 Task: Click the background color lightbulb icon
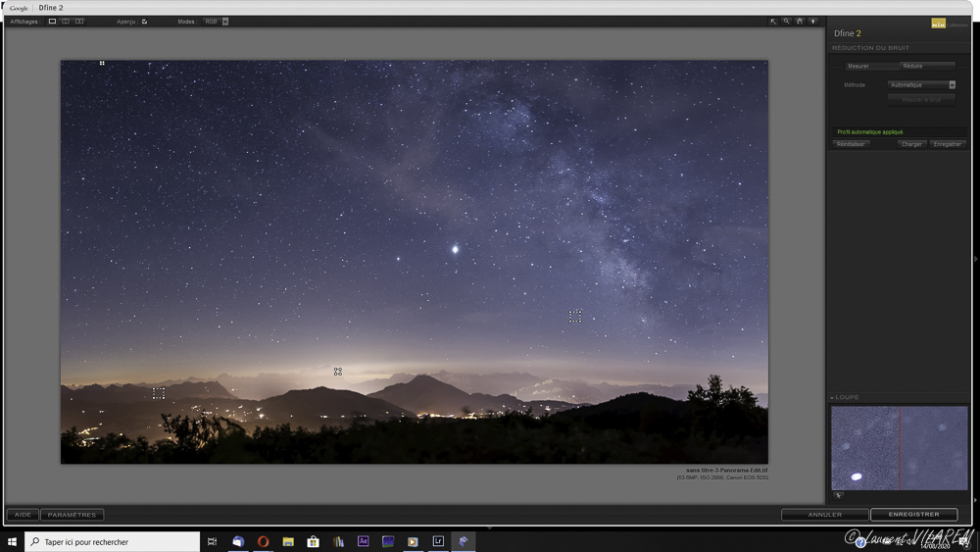pos(812,22)
